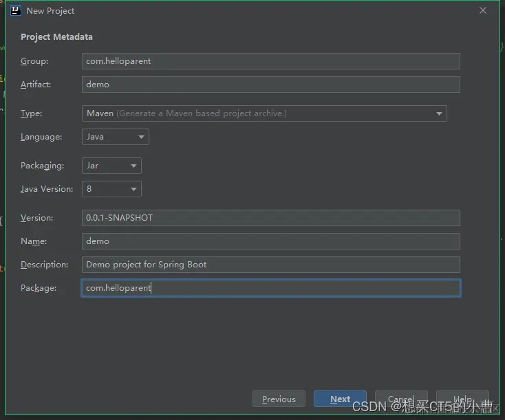Proceed with the Next button
The image size is (505, 420).
pyautogui.click(x=340, y=399)
